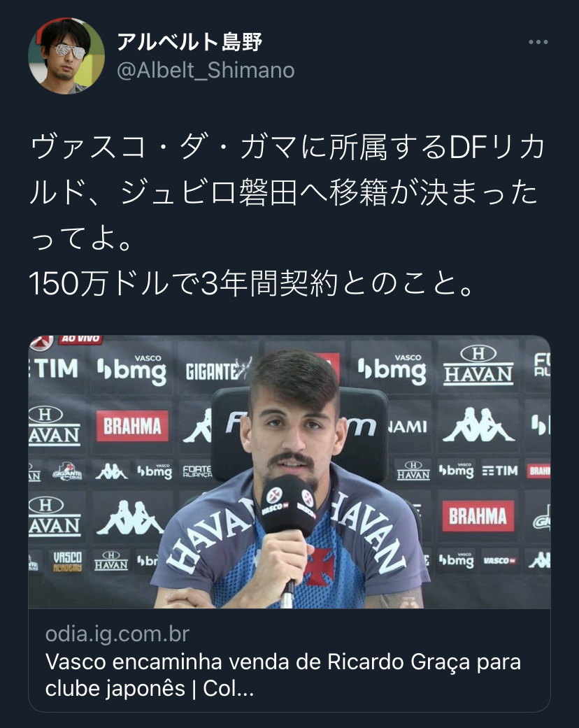
Task: Click the top-left Vasco bmg sponsor logo
Action: tap(132, 370)
